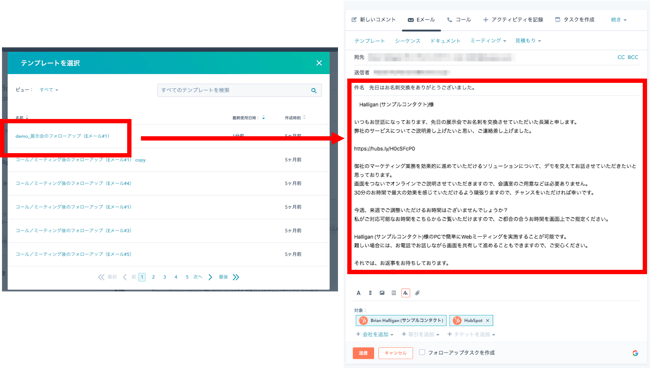Select コール/ミーティング後のフォローアップ Eメール#3 template
The width and height of the screenshot is (650, 368).
point(73,230)
